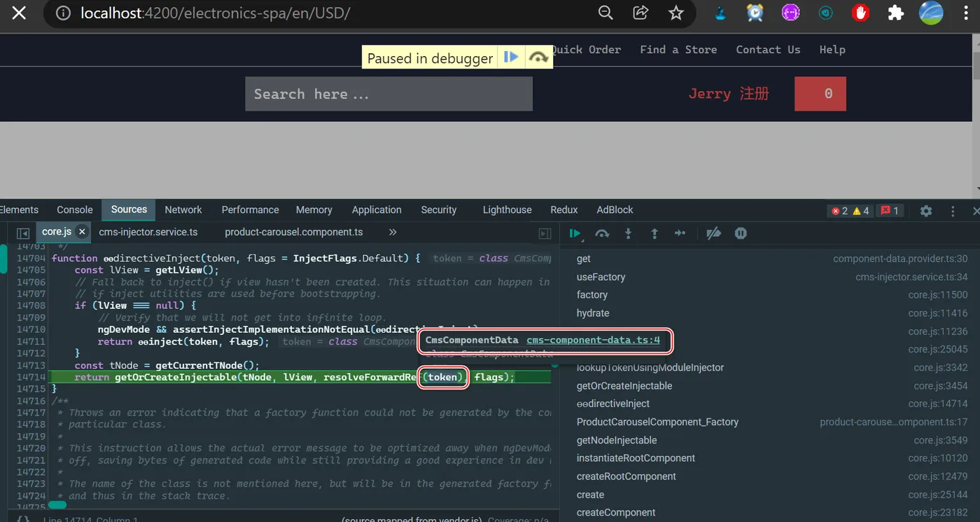The width and height of the screenshot is (980, 522).
Task: Switch to the Sources tab
Action: (x=129, y=210)
